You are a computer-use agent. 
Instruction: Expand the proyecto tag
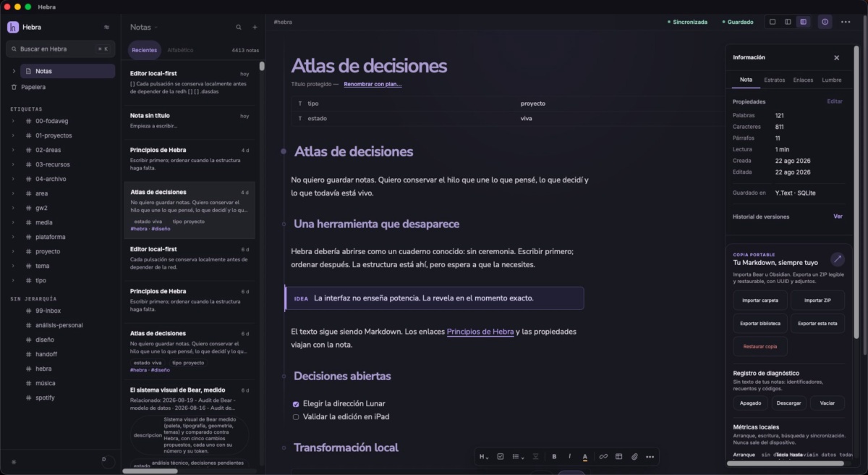(x=14, y=251)
